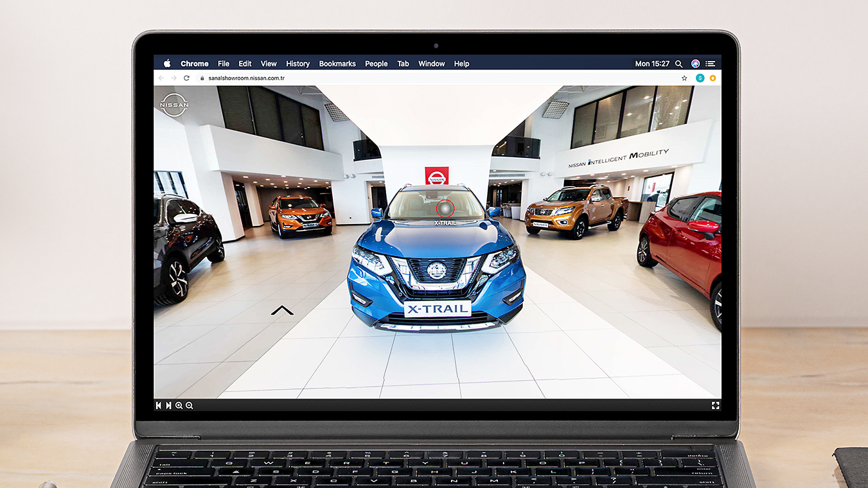Click the orange Qashqai SUV
Image resolution: width=868 pixels, height=488 pixels.
pos(300,216)
